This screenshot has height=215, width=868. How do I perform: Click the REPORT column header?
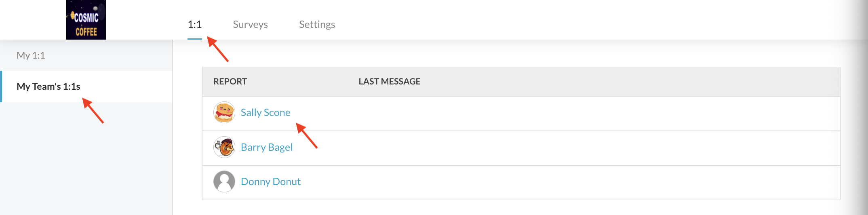[x=230, y=82]
